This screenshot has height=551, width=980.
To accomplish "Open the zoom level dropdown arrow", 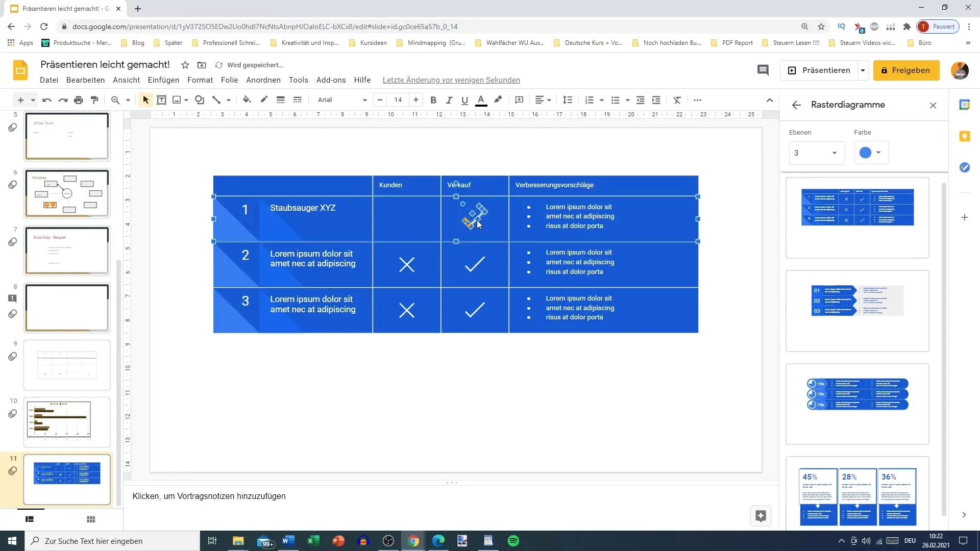I will pos(128,100).
